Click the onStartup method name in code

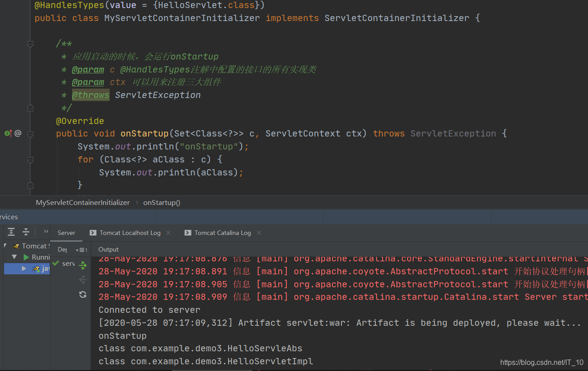pyautogui.click(x=145, y=133)
